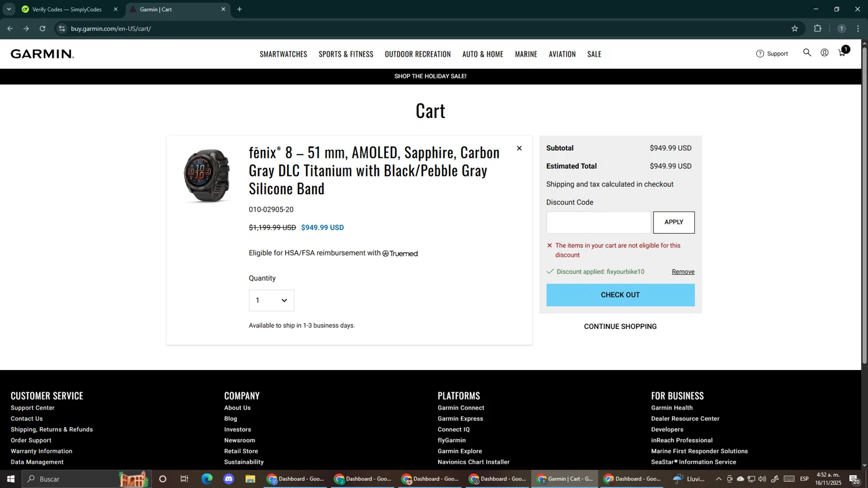This screenshot has width=868, height=488.
Task: Open Windows taskbar search box
Action: coord(87,479)
